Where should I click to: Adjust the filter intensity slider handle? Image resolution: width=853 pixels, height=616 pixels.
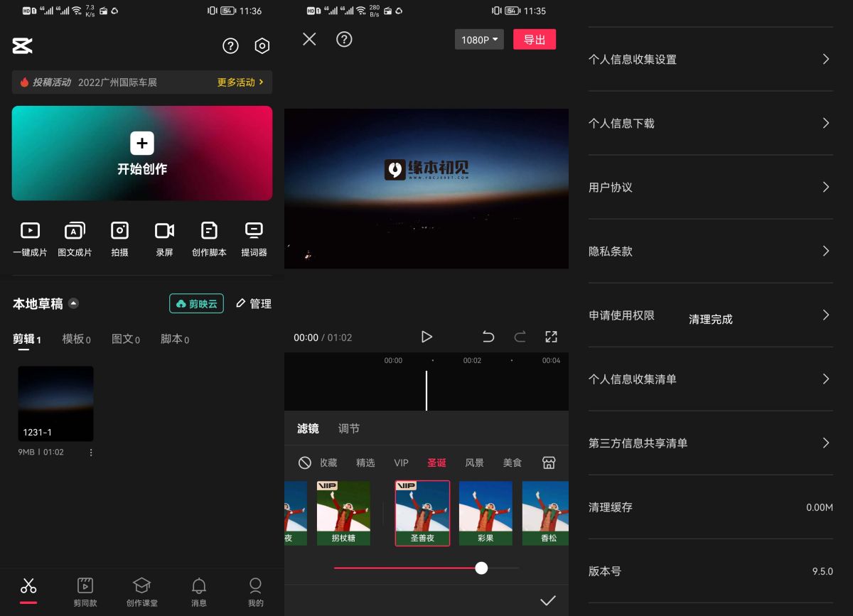(x=481, y=568)
